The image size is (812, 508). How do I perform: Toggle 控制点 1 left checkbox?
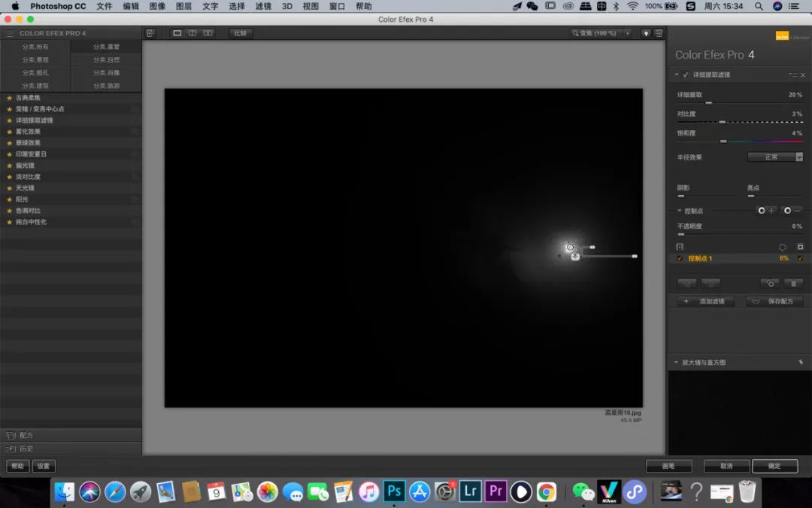click(680, 258)
